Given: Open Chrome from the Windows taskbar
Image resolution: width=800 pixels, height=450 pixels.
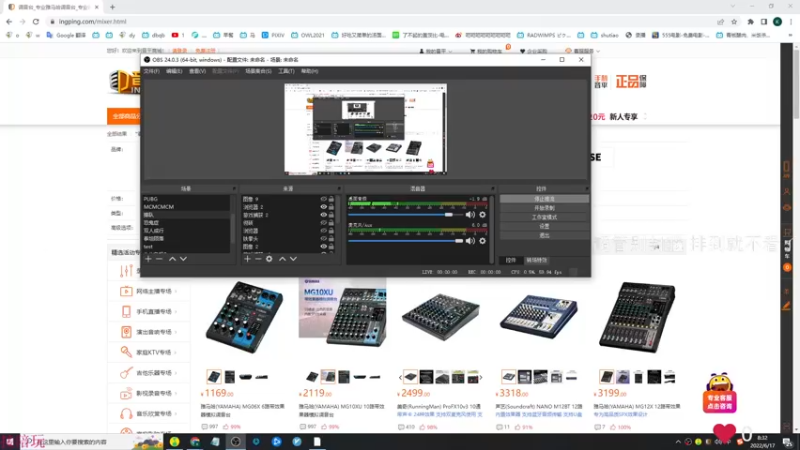Looking at the screenshot, I should (x=195, y=441).
